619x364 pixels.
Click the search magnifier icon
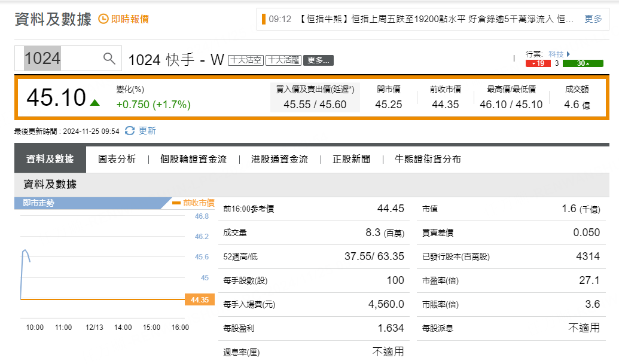click(109, 59)
